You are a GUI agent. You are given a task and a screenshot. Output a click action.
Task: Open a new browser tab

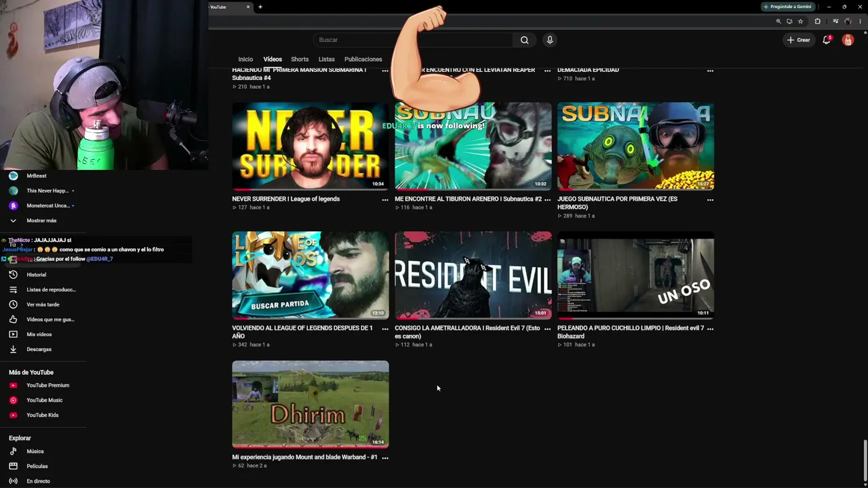pyautogui.click(x=260, y=7)
